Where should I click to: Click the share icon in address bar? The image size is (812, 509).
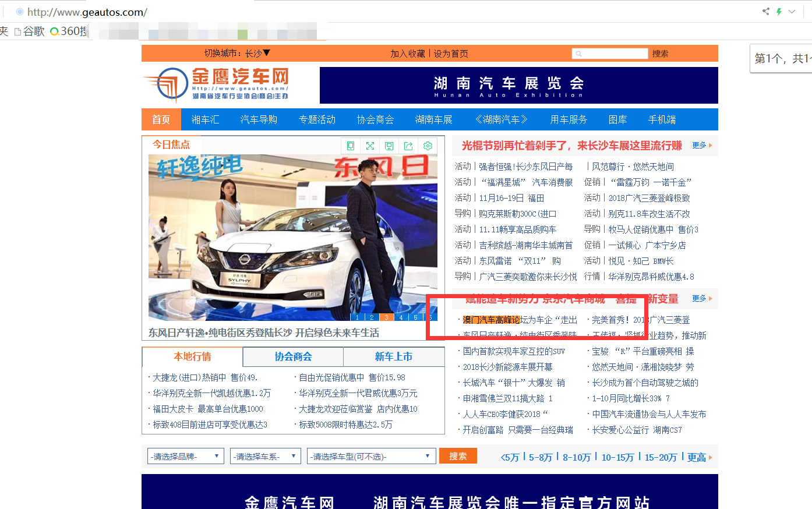click(765, 11)
